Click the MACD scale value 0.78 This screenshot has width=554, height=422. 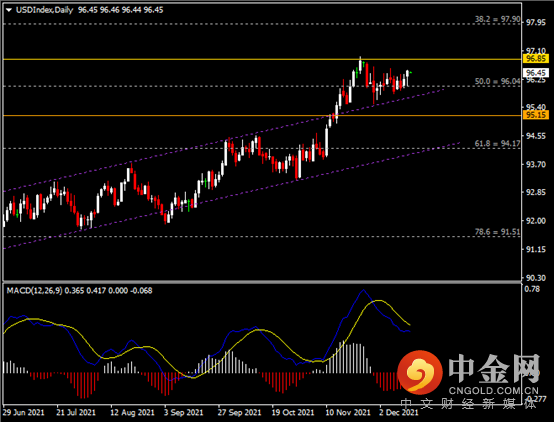click(x=532, y=289)
